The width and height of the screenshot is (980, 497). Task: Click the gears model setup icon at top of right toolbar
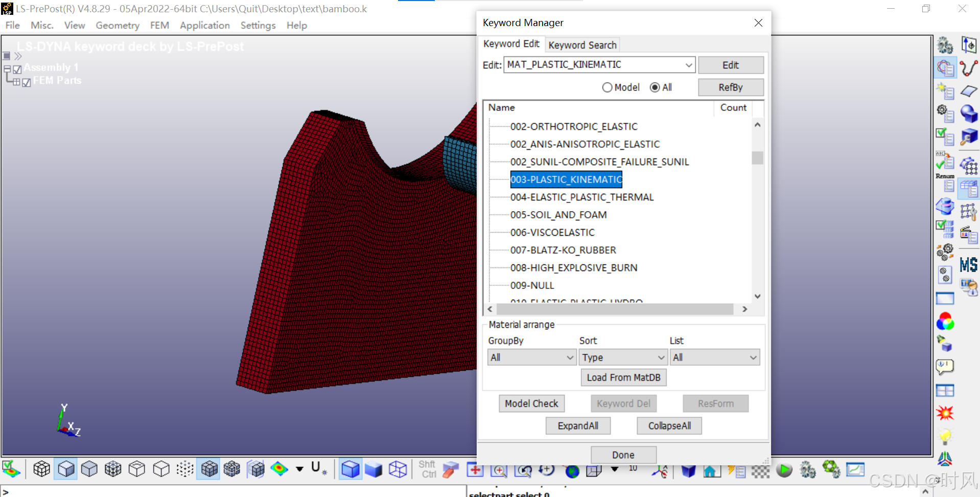tap(945, 45)
